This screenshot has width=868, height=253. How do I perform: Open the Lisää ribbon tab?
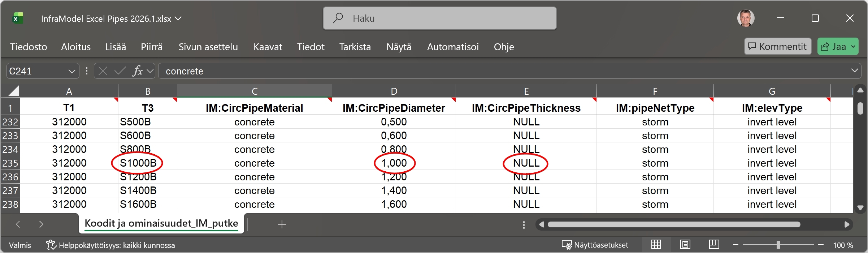point(116,47)
